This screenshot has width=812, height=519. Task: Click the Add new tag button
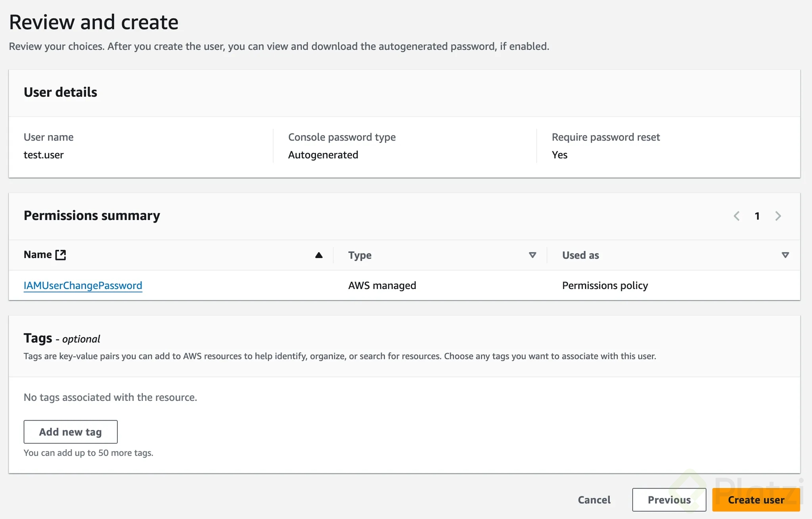coord(71,432)
